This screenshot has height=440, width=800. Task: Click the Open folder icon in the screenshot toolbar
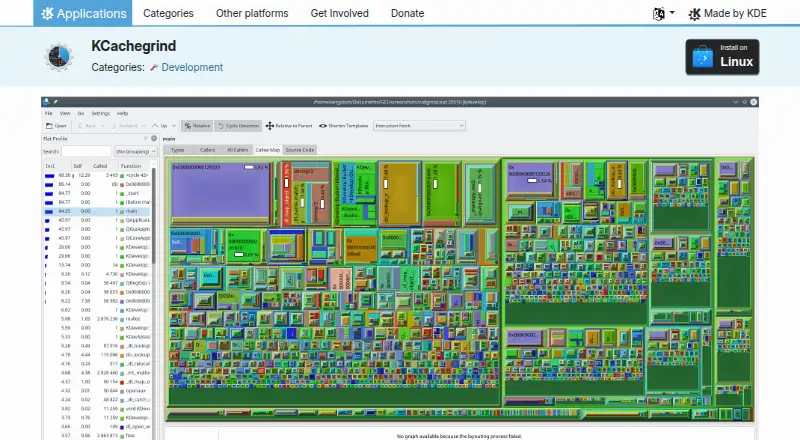[49, 126]
